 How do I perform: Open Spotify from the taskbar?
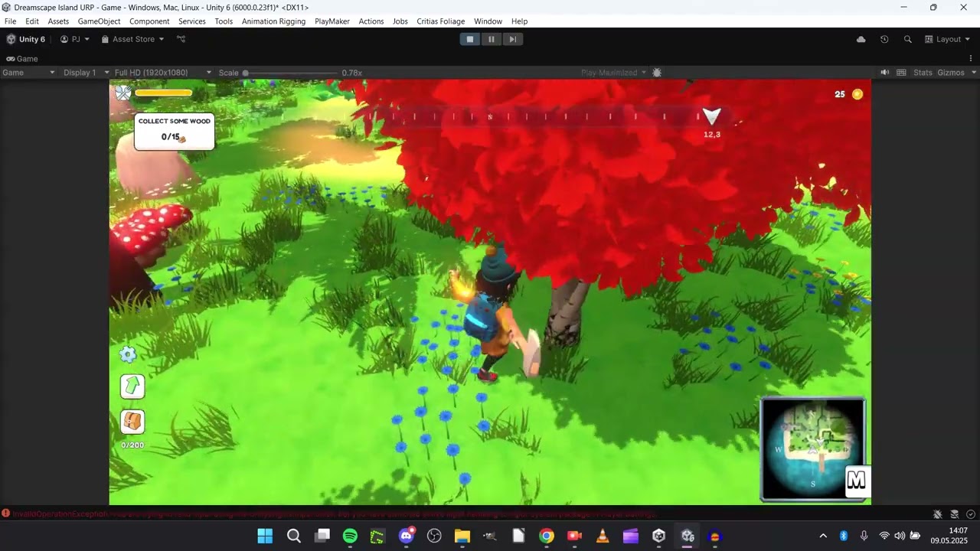click(350, 536)
